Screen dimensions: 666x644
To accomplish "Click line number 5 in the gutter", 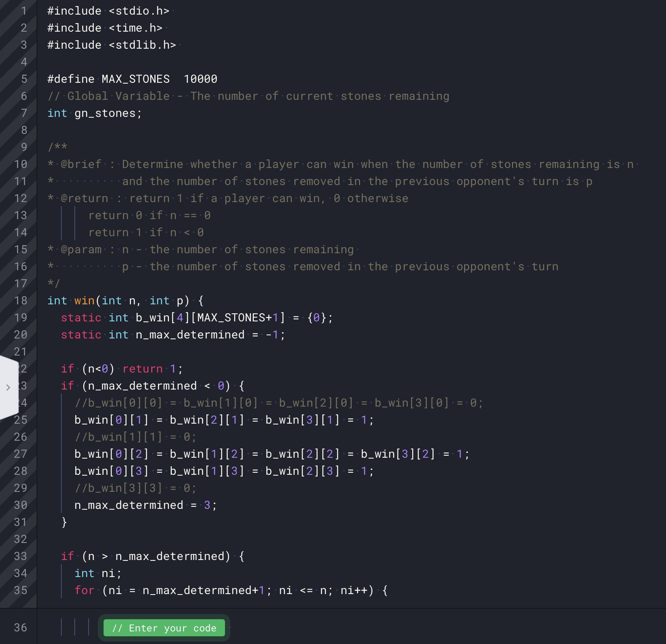I will (23, 79).
